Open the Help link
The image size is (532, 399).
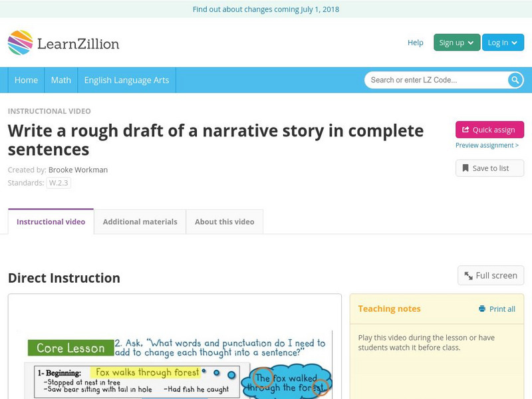[x=415, y=43]
